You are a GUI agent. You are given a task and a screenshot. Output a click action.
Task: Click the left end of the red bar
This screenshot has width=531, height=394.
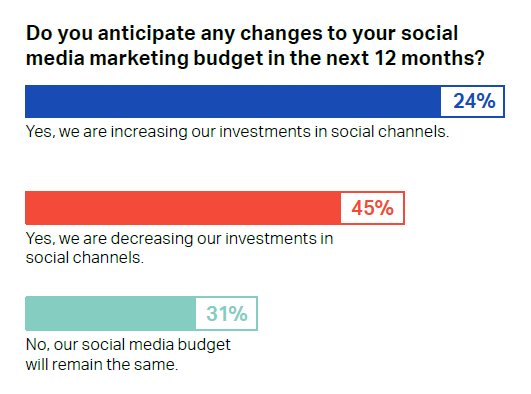28,208
